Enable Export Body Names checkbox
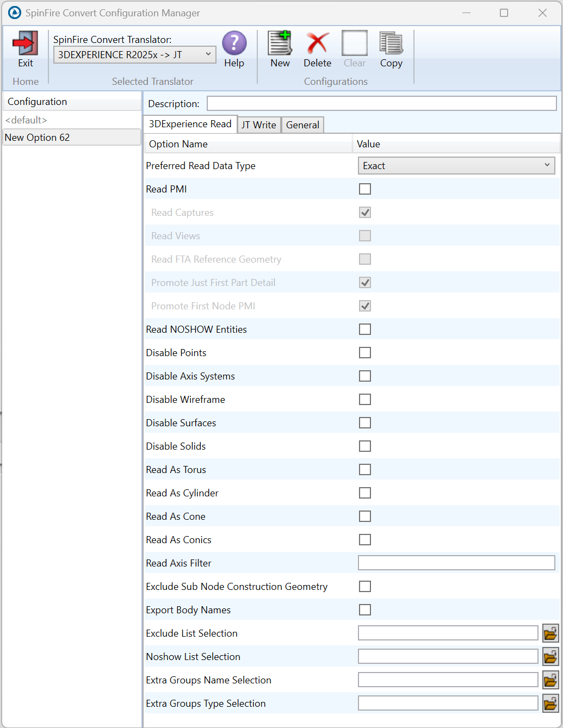 (x=365, y=610)
